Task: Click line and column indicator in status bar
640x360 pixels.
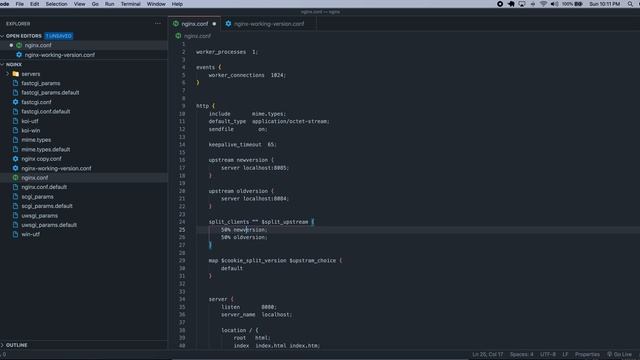Action: tap(488, 354)
